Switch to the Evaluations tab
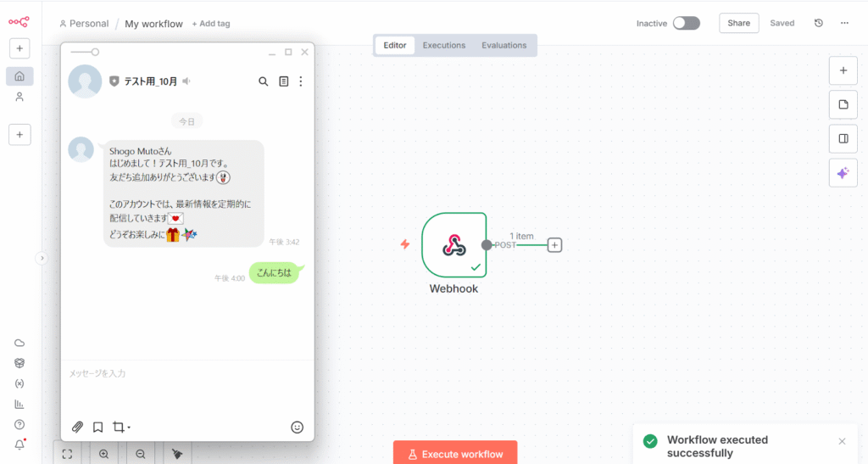 tap(504, 45)
